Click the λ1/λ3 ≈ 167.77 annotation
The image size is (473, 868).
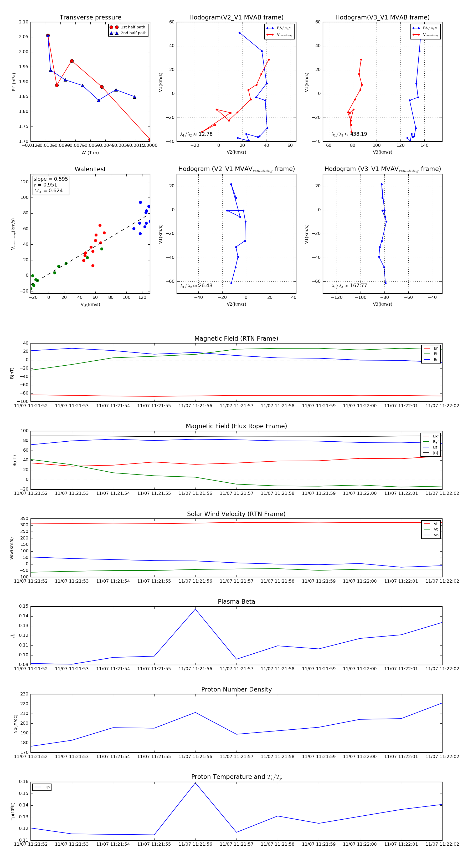coord(349,286)
